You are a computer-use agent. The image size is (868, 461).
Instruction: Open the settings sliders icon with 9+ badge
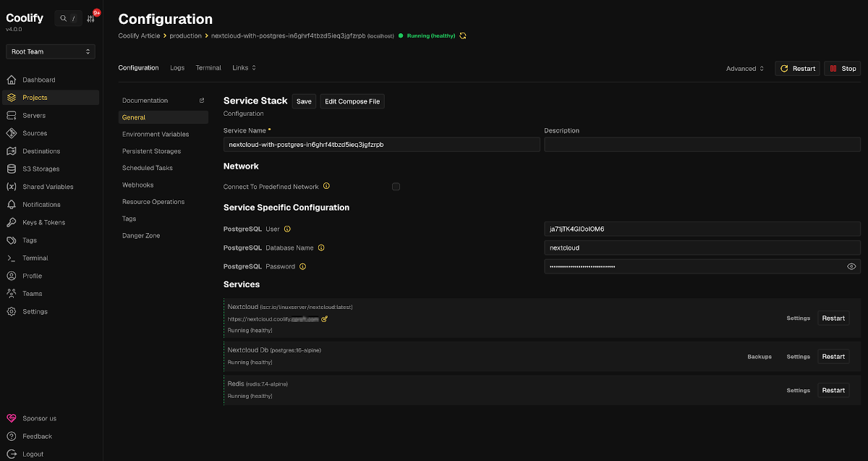point(90,18)
